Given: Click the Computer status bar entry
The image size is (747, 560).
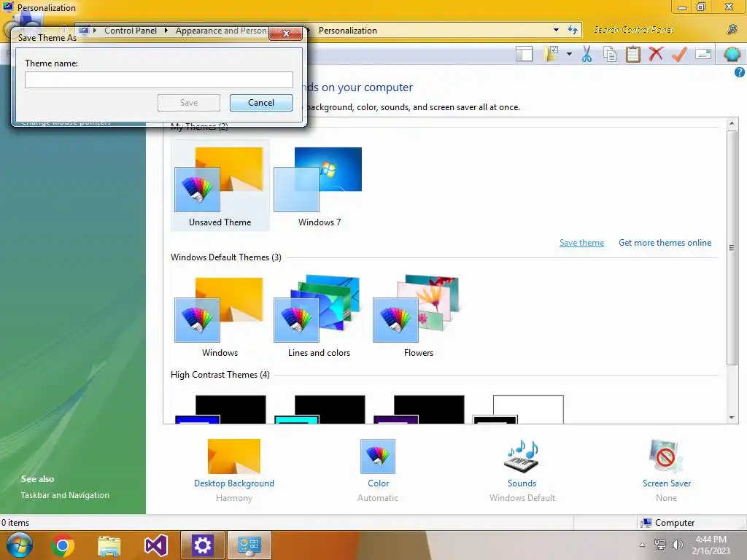Looking at the screenshot, I should (x=668, y=523).
